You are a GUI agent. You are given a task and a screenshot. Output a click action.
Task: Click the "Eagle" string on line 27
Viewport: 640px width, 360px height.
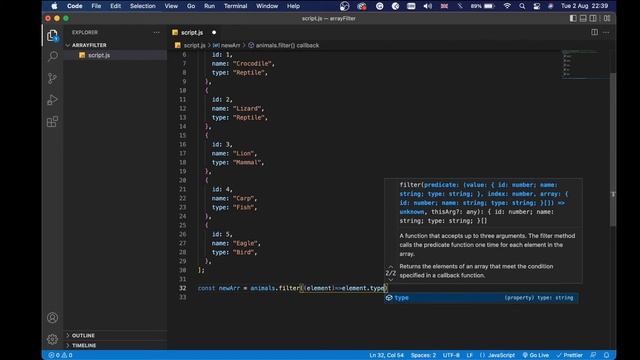(x=246, y=243)
